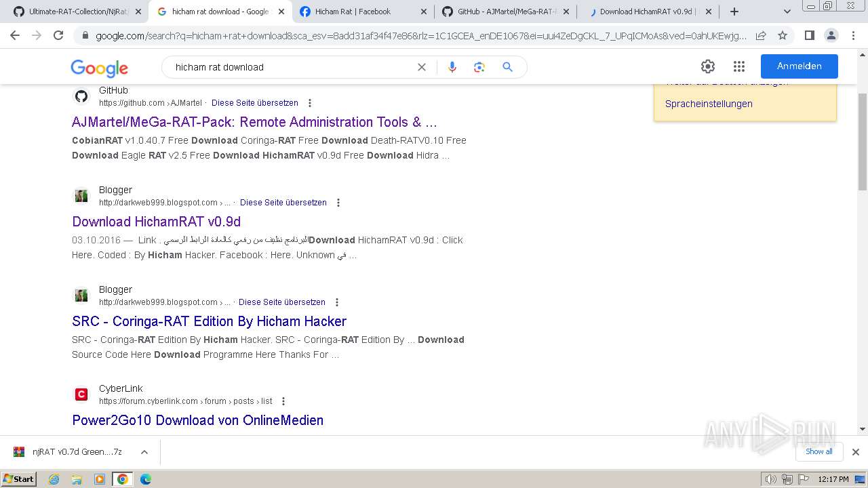The width and height of the screenshot is (868, 488).
Task: Submit search with magnifier icon
Action: tap(507, 67)
